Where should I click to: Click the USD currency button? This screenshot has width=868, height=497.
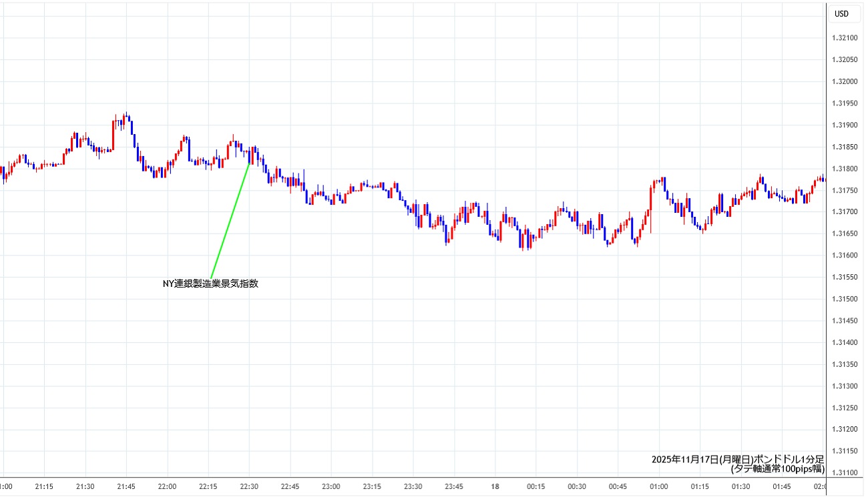841,13
